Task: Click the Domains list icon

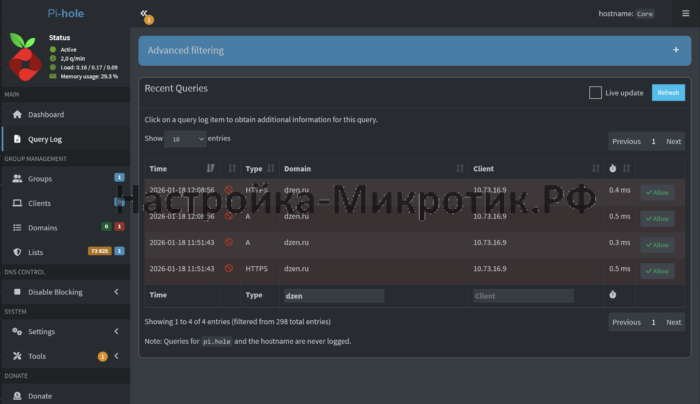Action: click(17, 228)
